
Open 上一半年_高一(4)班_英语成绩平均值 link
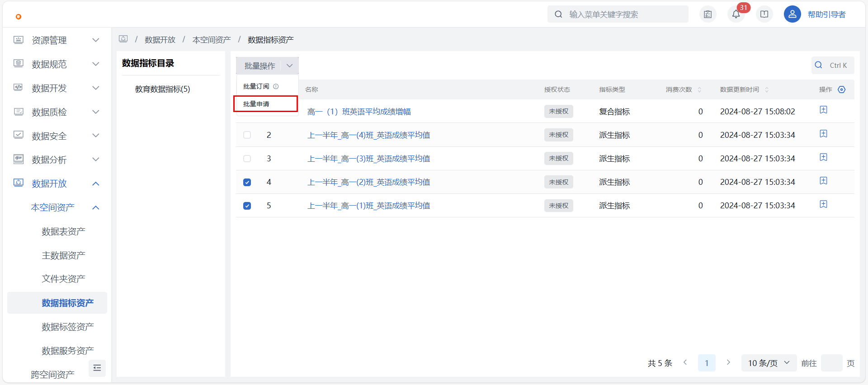tap(368, 135)
